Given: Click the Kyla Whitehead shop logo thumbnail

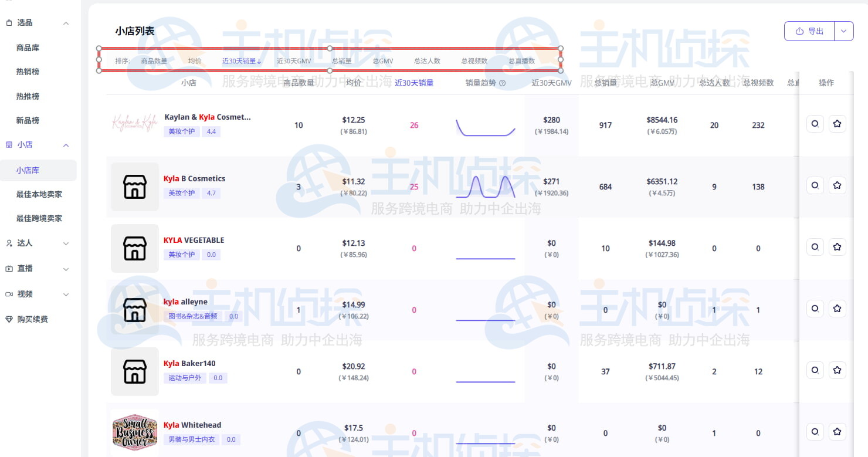Looking at the screenshot, I should (x=135, y=432).
